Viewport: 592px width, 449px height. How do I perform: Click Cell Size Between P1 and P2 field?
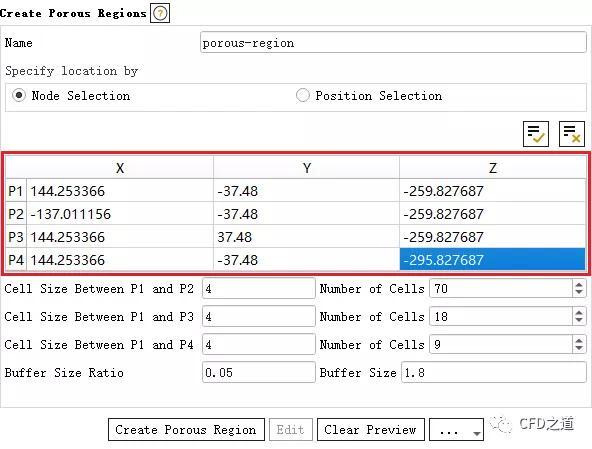[x=259, y=289]
